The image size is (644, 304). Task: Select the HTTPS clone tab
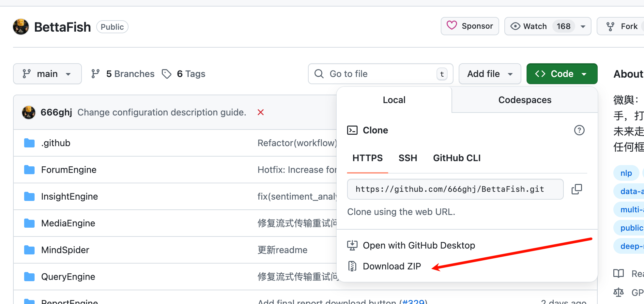click(x=367, y=158)
